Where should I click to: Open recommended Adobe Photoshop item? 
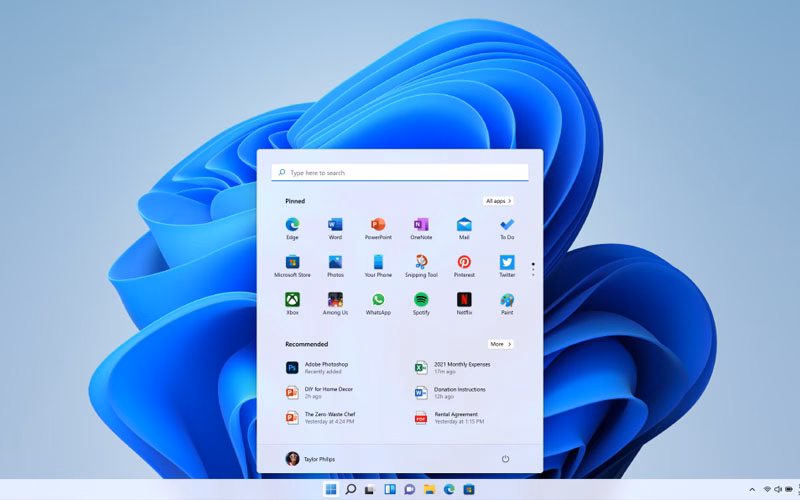point(317,368)
